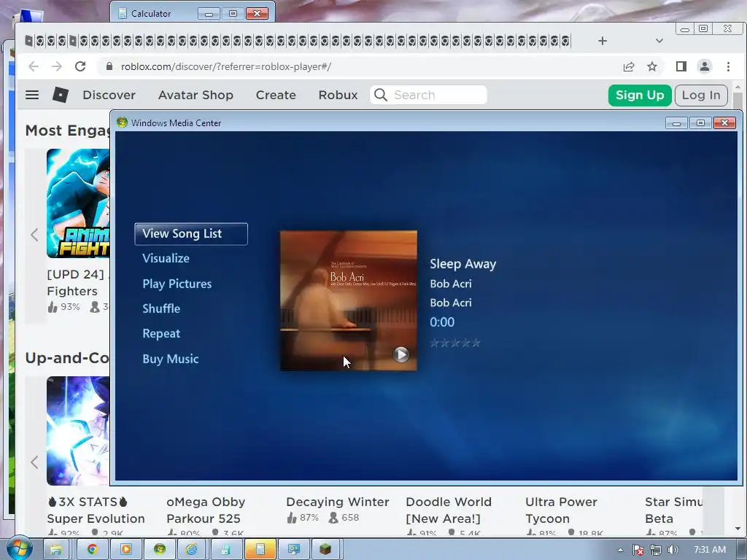Share this page via Chrome share icon
The height and width of the screenshot is (560, 747).
click(628, 66)
